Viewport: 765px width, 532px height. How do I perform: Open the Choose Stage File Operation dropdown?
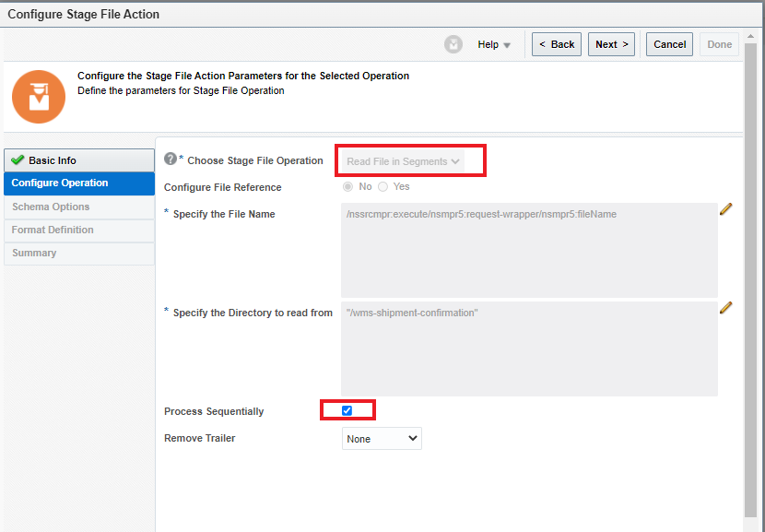click(403, 161)
